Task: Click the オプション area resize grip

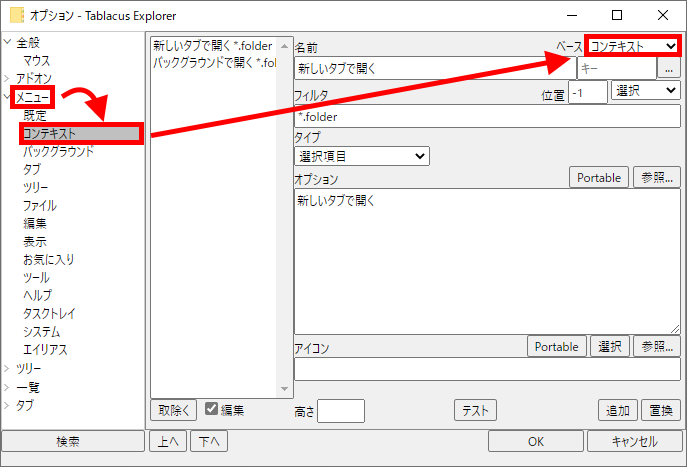Action: [675, 329]
